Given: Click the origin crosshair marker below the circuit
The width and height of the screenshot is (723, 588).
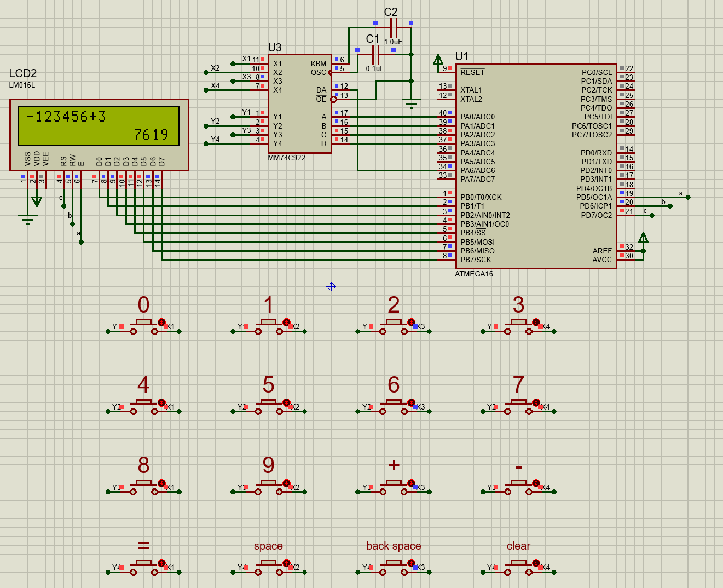Looking at the screenshot, I should coord(332,287).
